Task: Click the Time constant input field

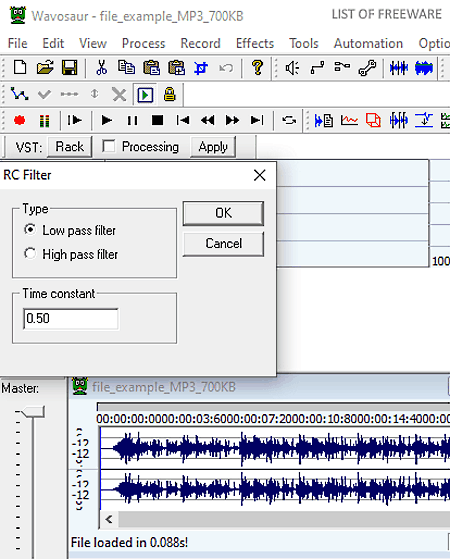Action: (71, 318)
